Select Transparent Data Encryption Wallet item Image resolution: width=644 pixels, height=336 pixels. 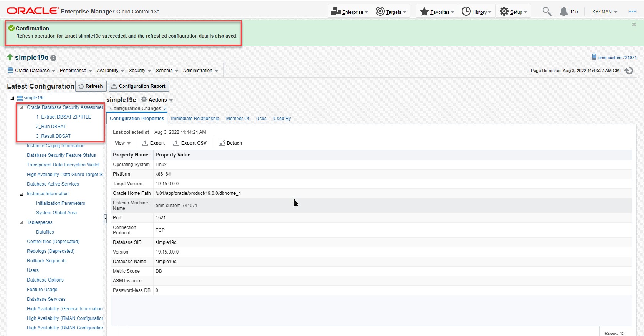coord(63,165)
